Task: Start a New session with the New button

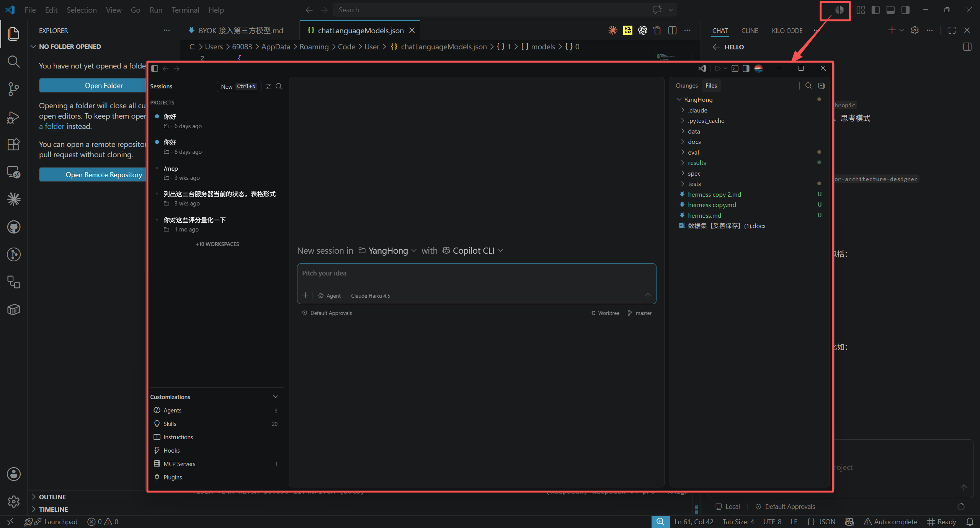Action: (238, 86)
